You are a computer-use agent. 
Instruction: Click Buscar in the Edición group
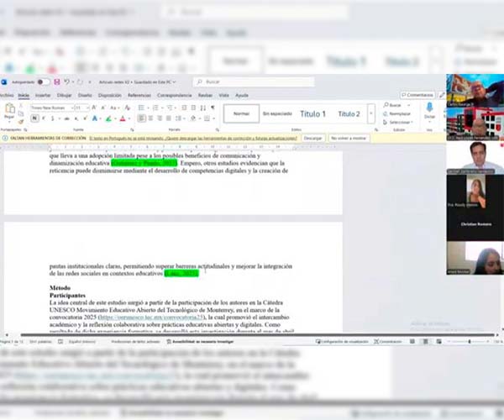pyautogui.click(x=393, y=105)
